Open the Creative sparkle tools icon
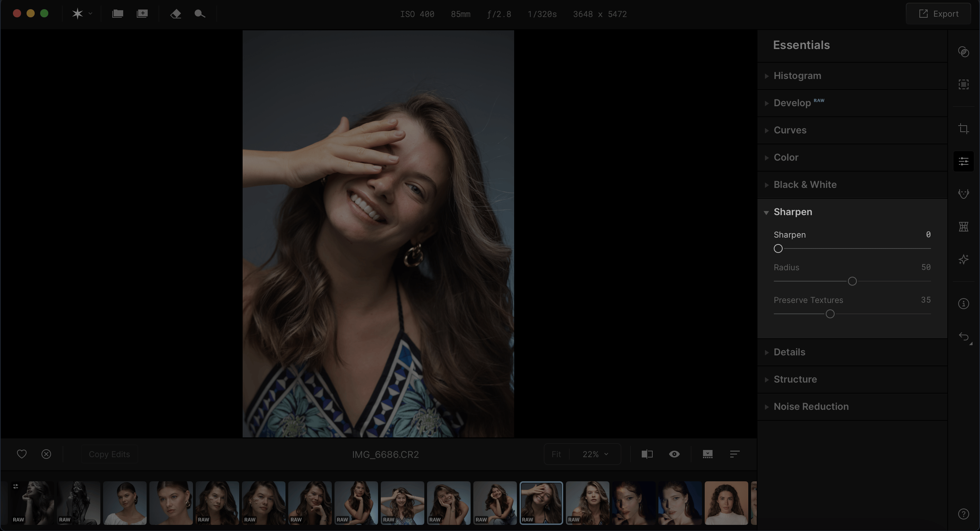The width and height of the screenshot is (980, 531). [963, 260]
